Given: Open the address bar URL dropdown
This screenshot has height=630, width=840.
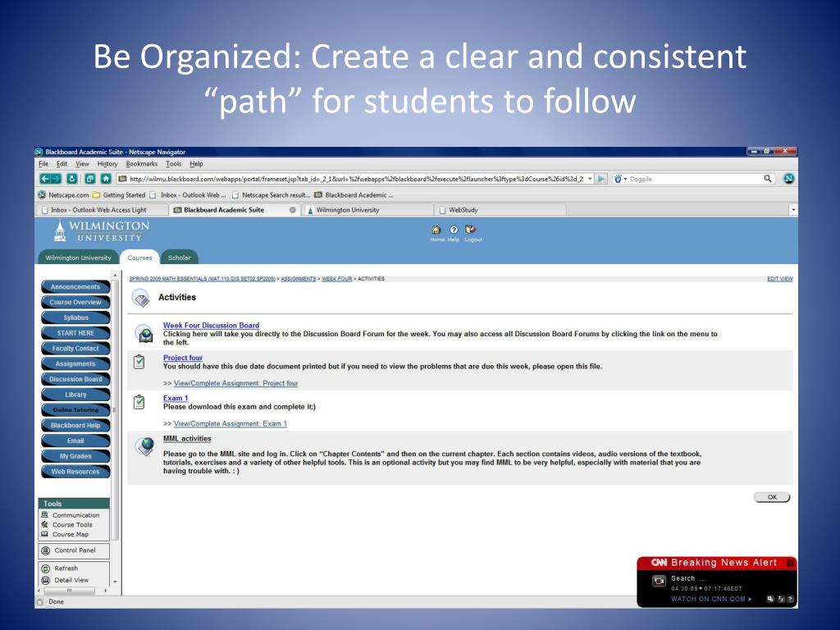Looking at the screenshot, I should [x=590, y=179].
